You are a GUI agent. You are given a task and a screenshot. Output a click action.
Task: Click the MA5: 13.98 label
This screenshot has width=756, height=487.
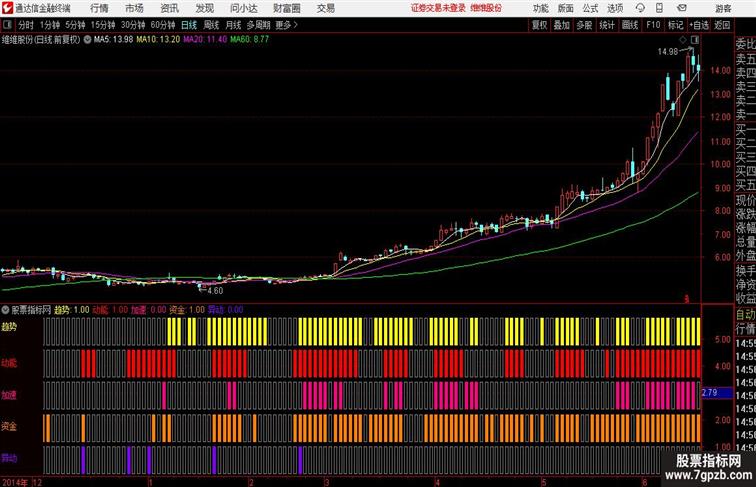tap(113, 40)
